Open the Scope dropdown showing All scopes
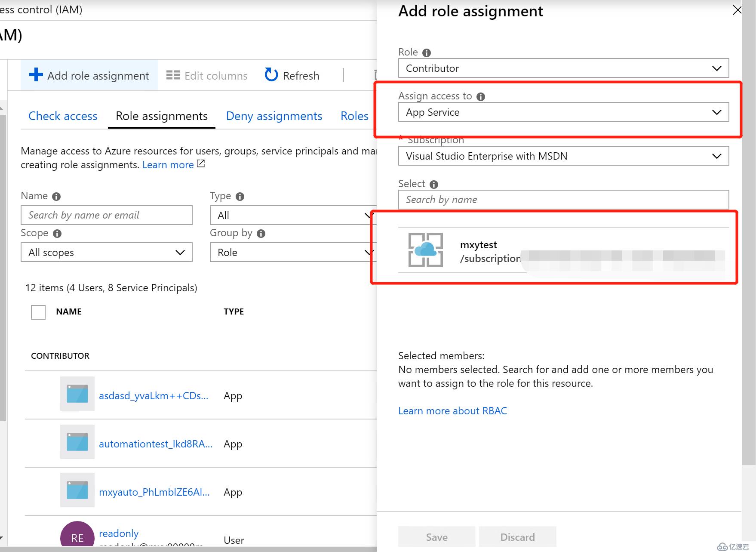The image size is (756, 552). 107,252
